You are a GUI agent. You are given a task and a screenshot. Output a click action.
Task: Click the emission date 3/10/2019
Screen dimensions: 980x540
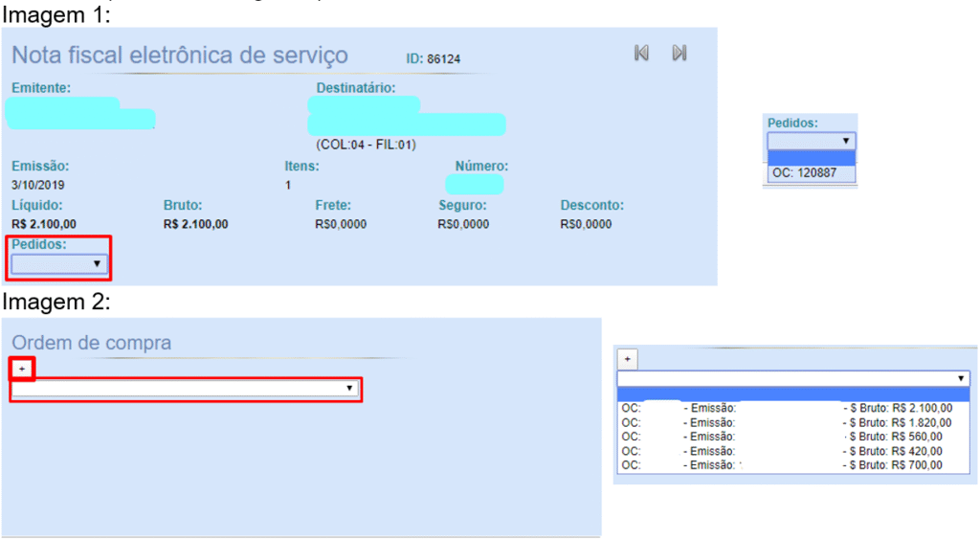pos(38,184)
